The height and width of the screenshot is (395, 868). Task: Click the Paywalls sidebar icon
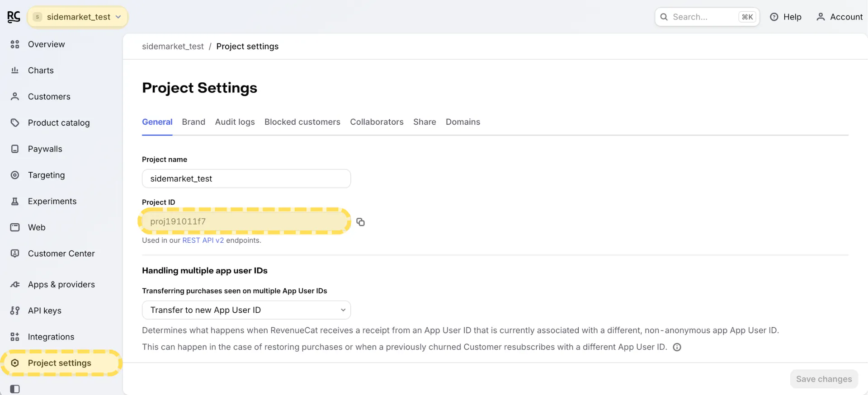point(15,149)
